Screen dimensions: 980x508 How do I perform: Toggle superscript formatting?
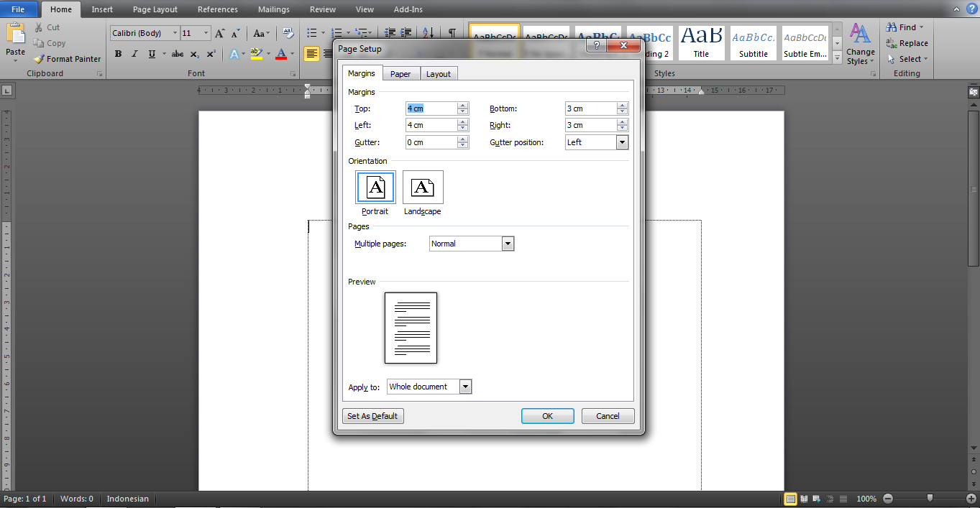[209, 53]
